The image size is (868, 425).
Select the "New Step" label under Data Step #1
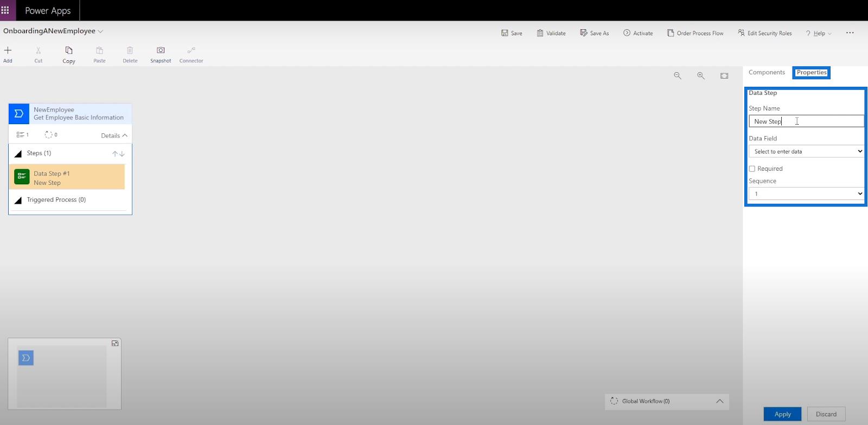point(47,183)
